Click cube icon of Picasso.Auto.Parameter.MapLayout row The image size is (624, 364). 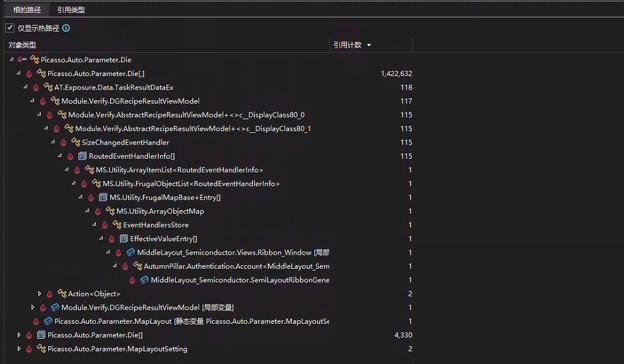pos(48,321)
